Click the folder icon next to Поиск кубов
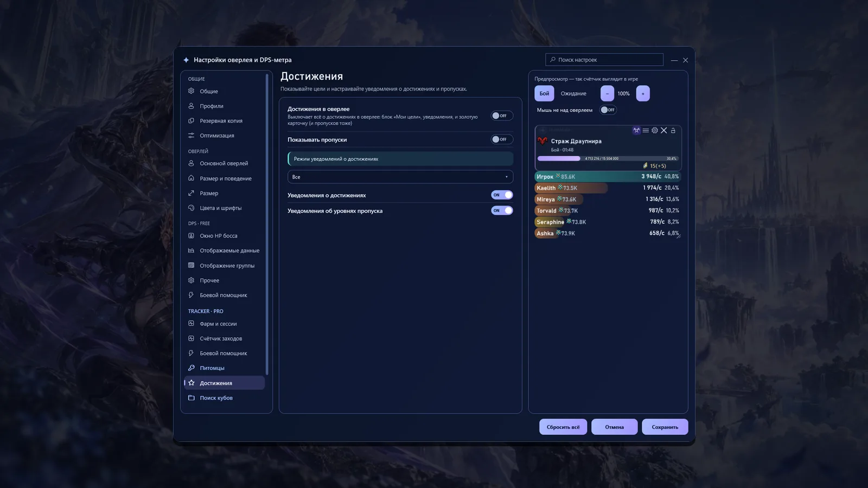 [x=191, y=397]
